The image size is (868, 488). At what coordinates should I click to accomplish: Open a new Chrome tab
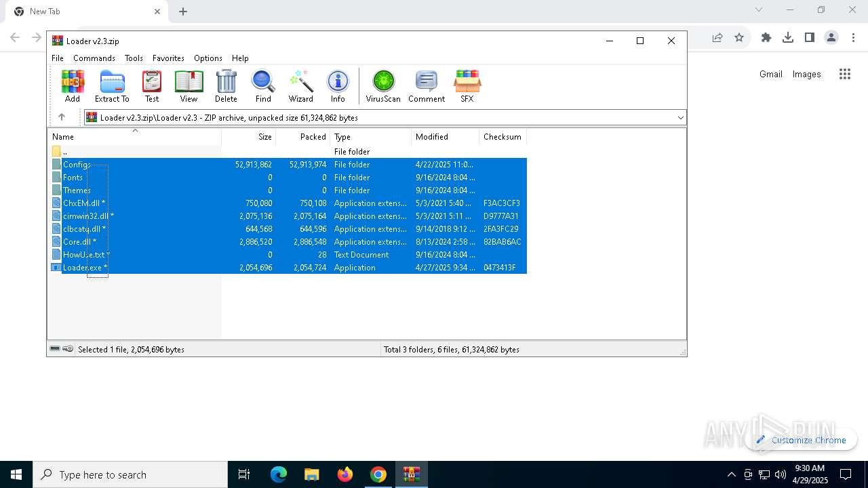tap(183, 12)
